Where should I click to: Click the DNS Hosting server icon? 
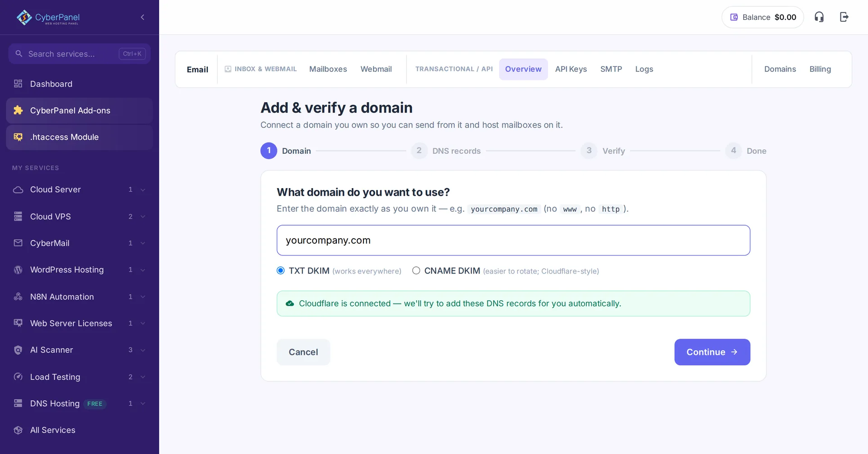click(x=18, y=403)
